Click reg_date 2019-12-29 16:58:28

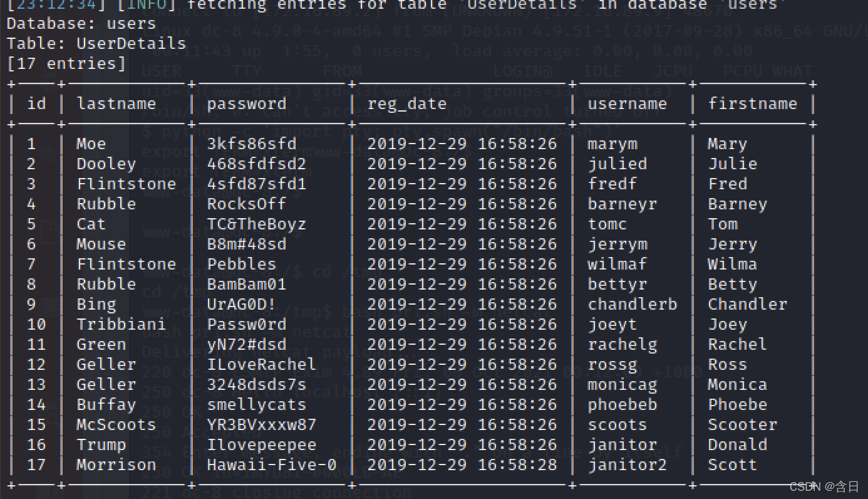pos(462,465)
